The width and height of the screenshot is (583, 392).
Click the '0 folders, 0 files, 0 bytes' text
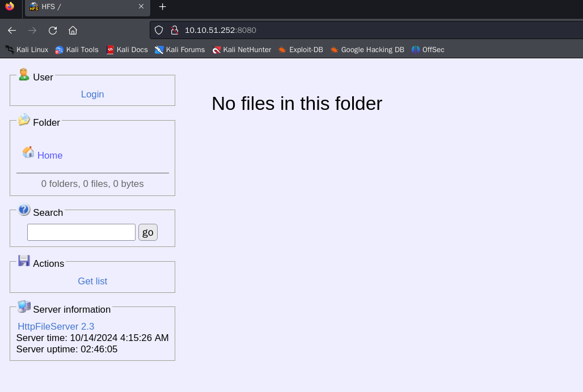click(x=92, y=184)
